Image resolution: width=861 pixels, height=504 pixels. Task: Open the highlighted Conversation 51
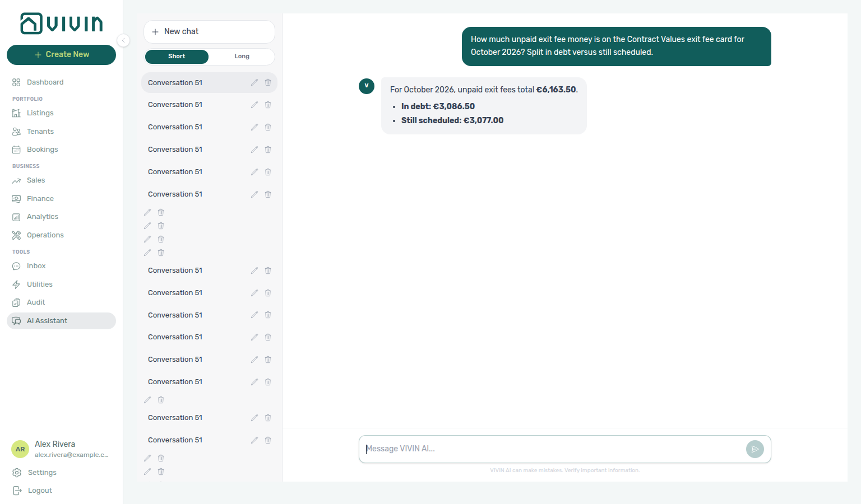[x=209, y=82]
